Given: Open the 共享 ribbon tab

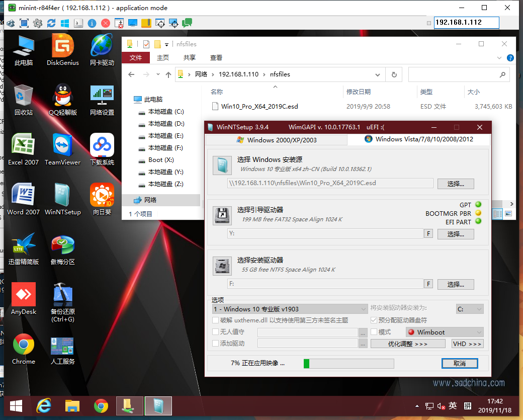Looking at the screenshot, I should point(190,58).
